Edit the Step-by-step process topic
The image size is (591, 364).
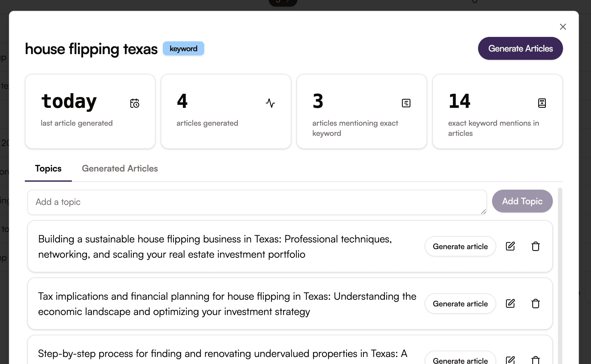coord(510,360)
